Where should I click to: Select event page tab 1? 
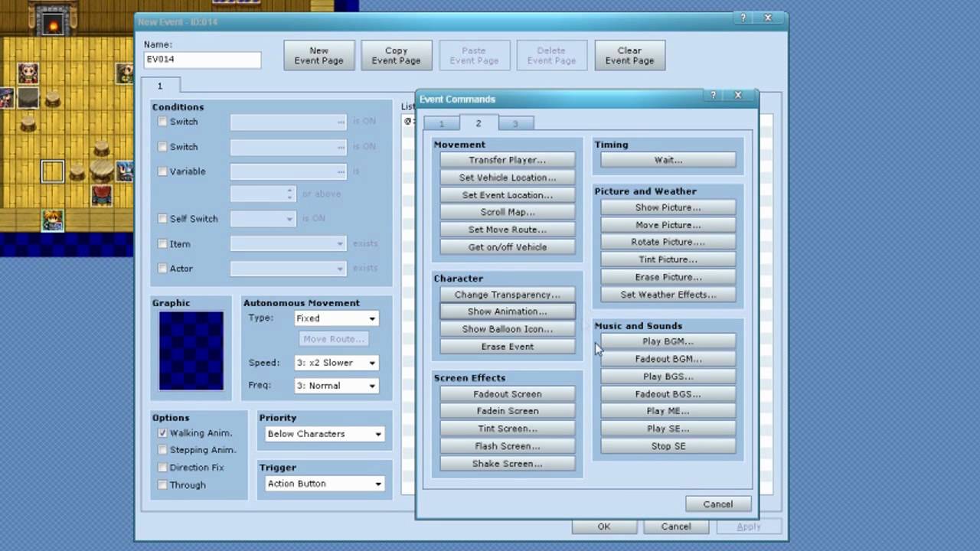point(160,86)
